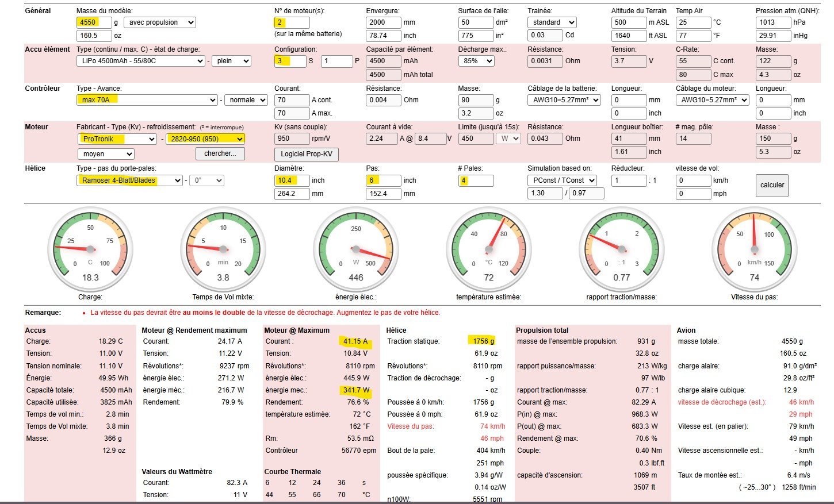Open the 'moyen' cooling dropdown
Screen dimensions: 834x504
coord(105,154)
